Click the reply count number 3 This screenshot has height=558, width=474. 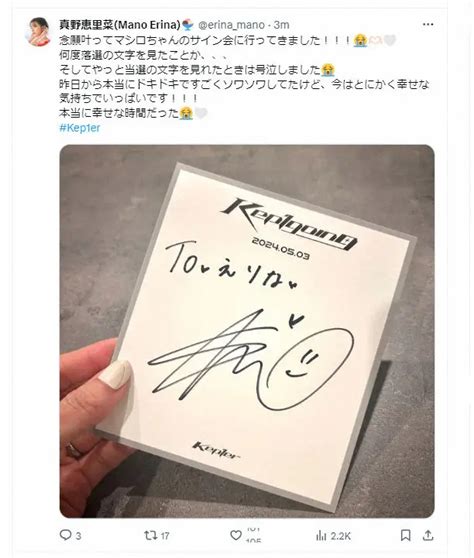coord(78,536)
